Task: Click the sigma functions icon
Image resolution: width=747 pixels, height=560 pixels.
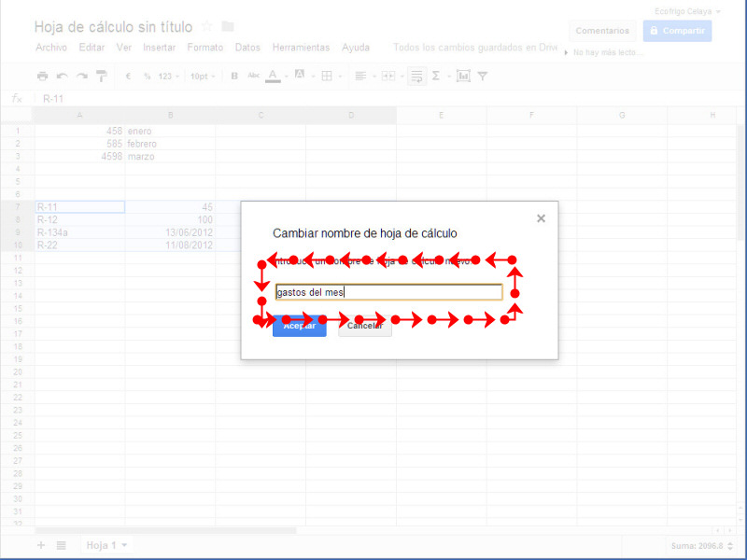Action: point(435,77)
